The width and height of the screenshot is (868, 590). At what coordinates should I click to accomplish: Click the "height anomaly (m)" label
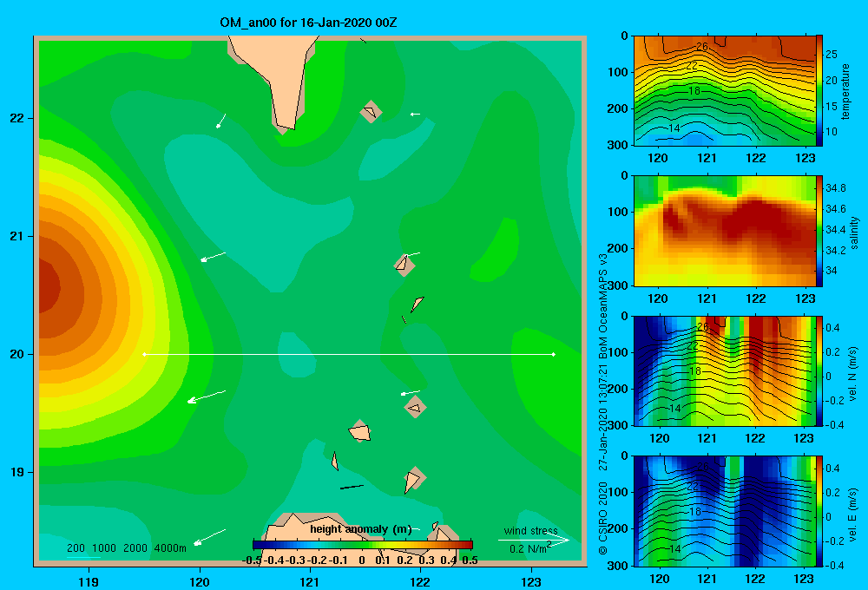(x=360, y=529)
